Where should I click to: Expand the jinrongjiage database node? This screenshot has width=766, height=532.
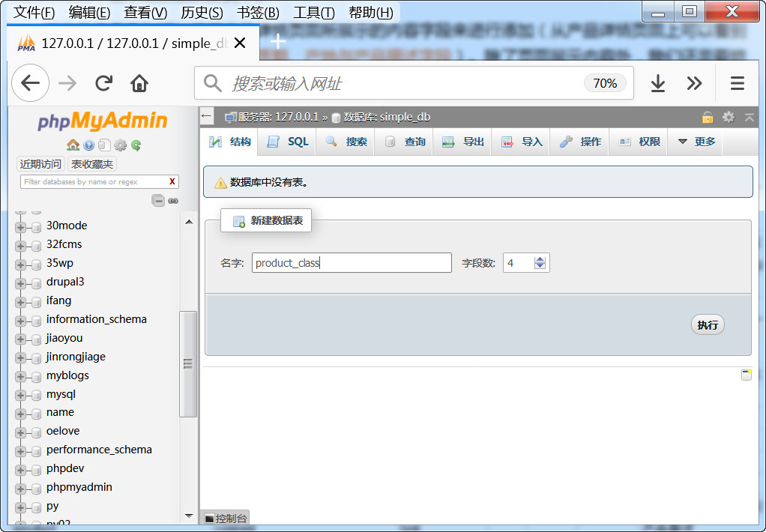click(x=20, y=358)
